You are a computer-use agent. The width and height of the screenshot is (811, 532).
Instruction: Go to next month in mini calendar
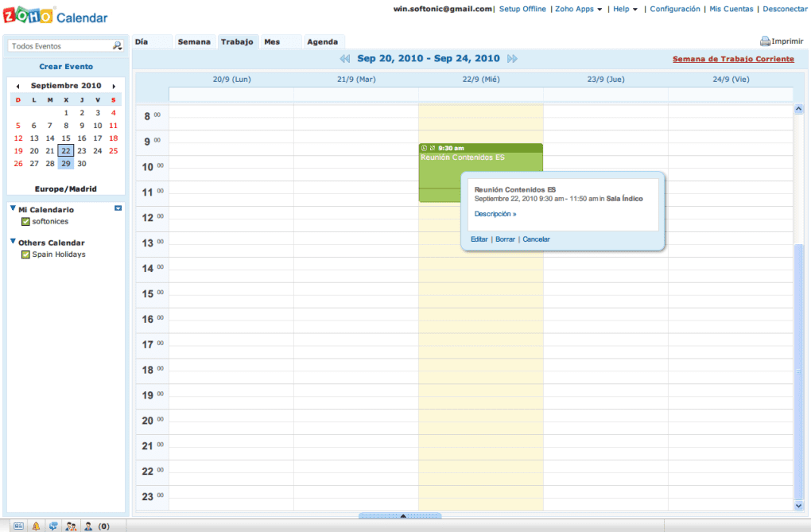coord(114,87)
